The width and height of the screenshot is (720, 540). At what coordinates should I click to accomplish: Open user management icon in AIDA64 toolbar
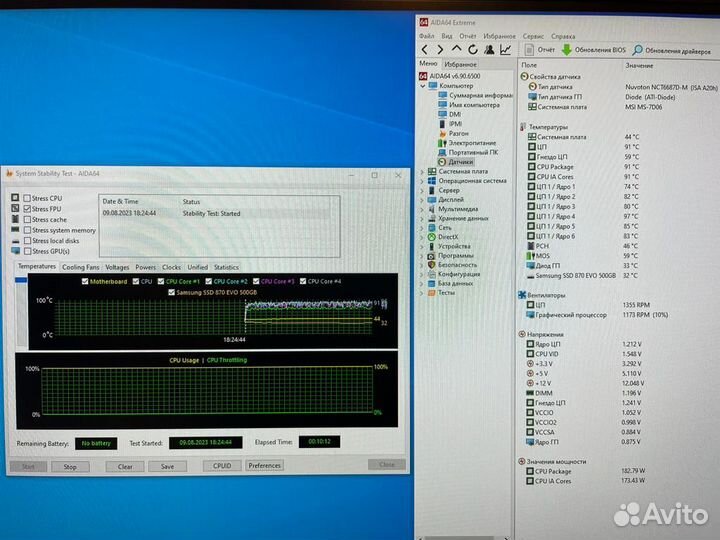click(489, 49)
